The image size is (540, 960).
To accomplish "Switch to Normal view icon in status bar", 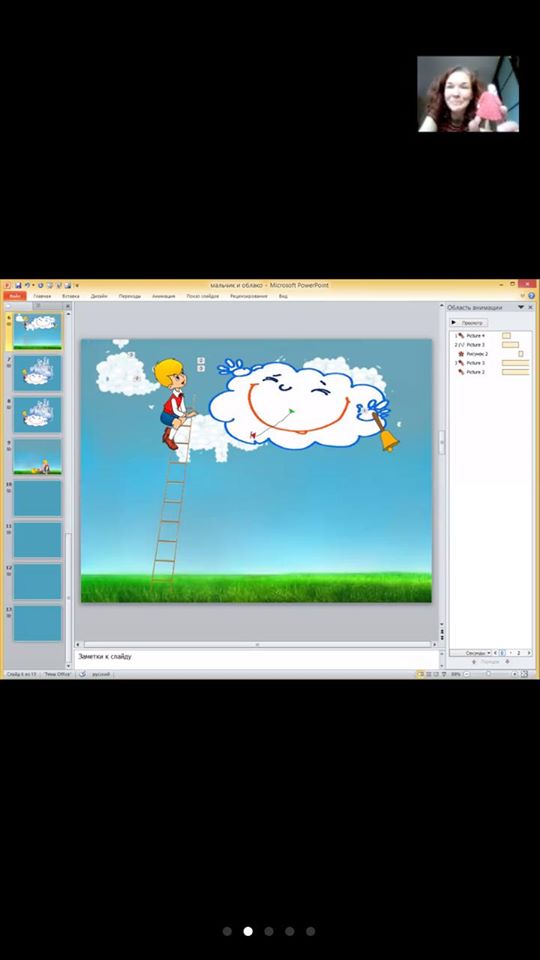I will click(421, 674).
